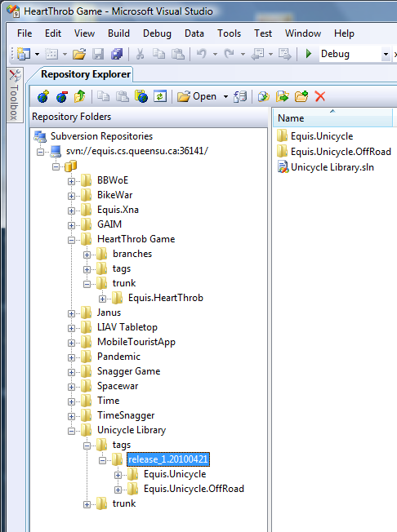Click the Open button in repository toolbar
Viewport: 397px width, 532px height.
click(197, 97)
